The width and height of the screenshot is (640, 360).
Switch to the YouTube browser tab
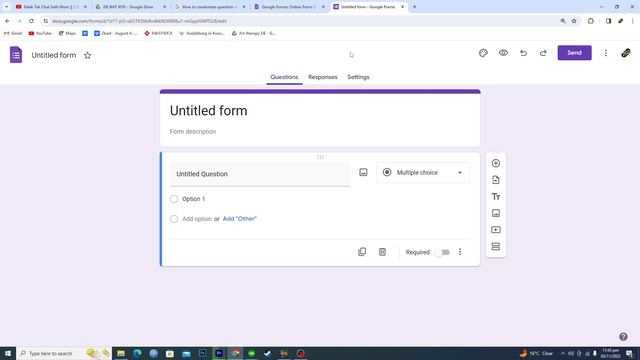[51, 7]
